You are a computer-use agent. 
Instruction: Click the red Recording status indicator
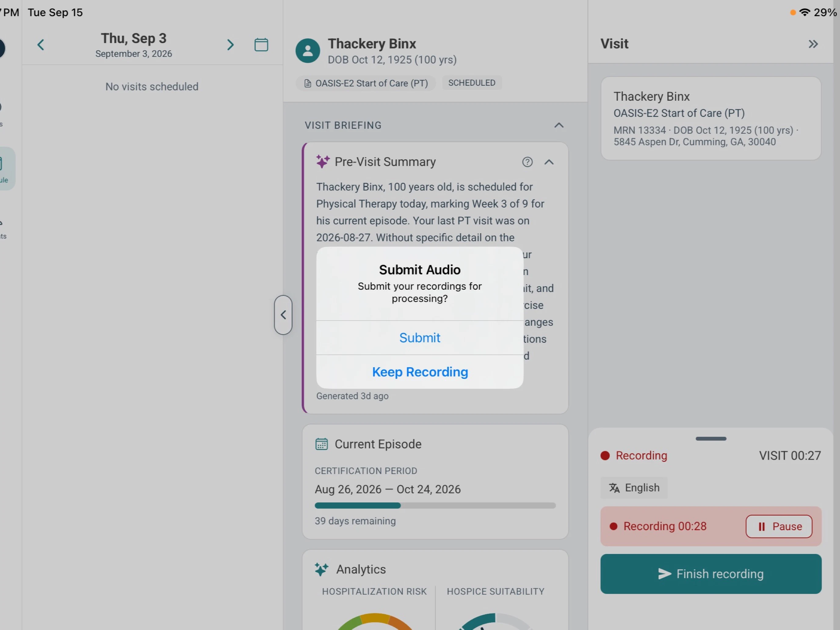[x=633, y=455]
